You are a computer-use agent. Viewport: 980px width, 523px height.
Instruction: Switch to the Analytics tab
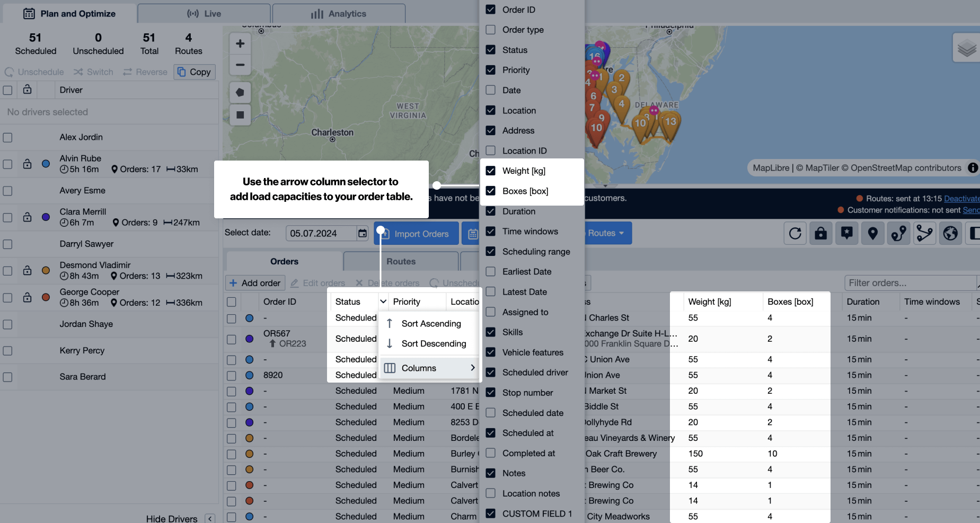pos(338,13)
